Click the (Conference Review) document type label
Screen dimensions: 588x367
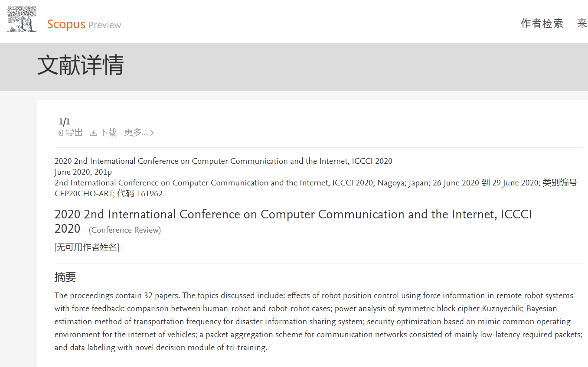point(125,230)
